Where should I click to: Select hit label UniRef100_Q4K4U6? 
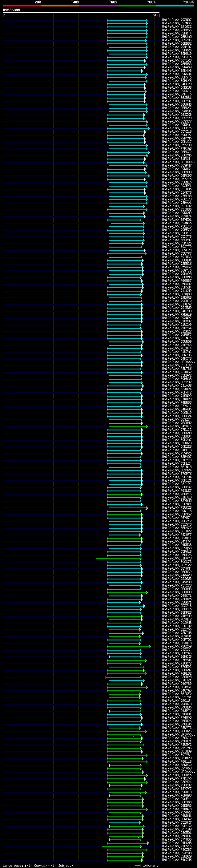tap(176, 409)
